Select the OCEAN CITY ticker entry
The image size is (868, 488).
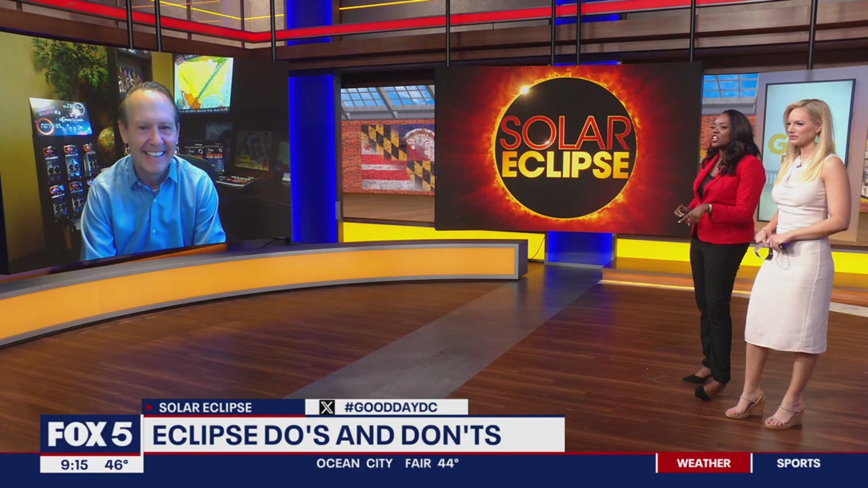tap(353, 464)
